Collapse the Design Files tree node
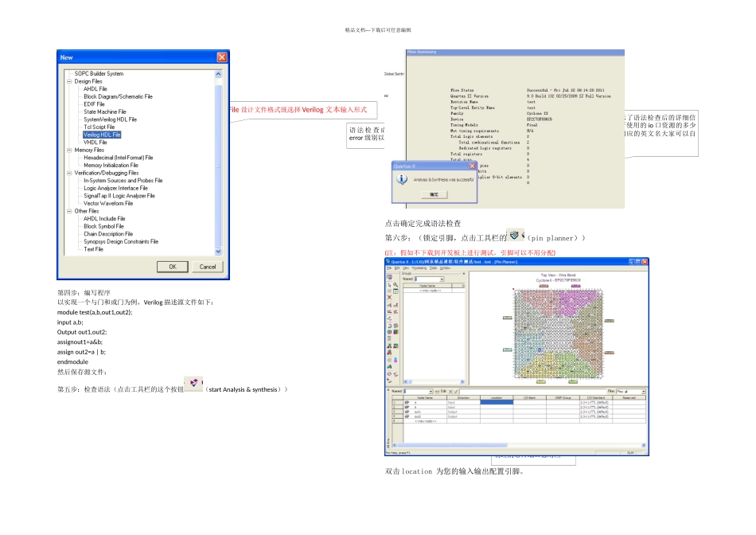756x535 pixels. click(69, 81)
